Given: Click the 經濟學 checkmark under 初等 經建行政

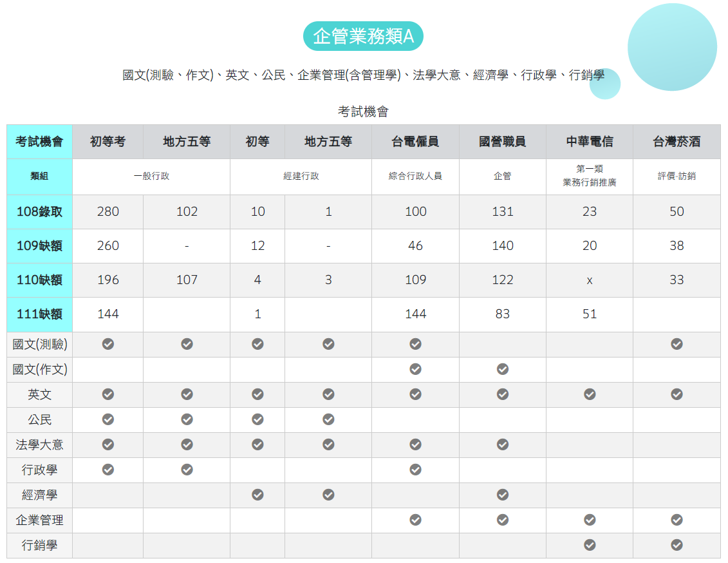Looking at the screenshot, I should [x=257, y=495].
